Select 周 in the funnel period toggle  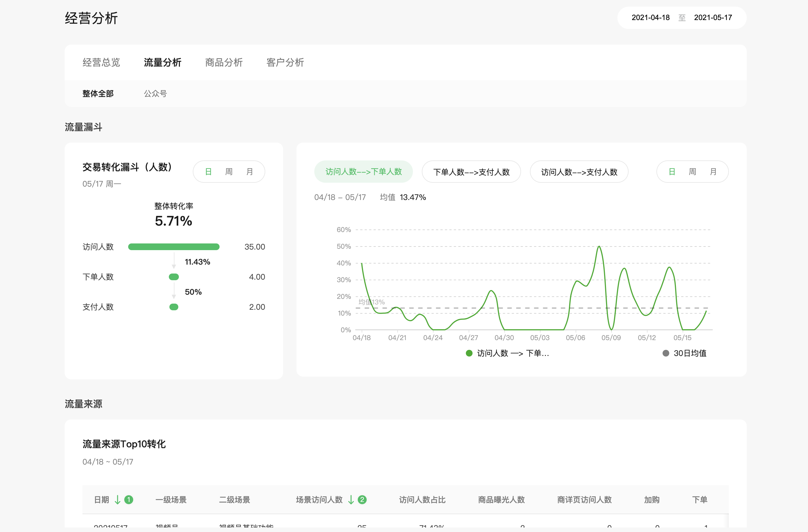pos(229,172)
